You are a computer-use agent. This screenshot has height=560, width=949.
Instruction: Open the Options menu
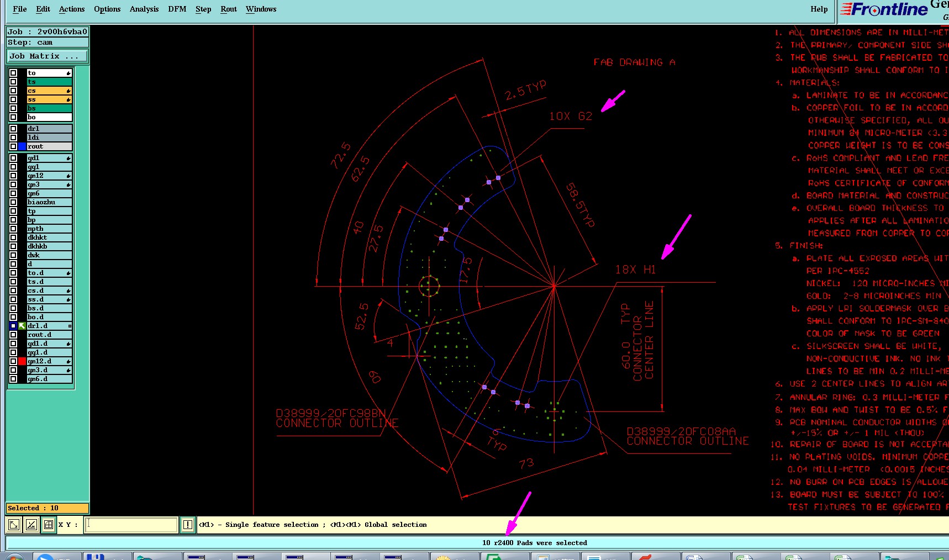pyautogui.click(x=107, y=9)
